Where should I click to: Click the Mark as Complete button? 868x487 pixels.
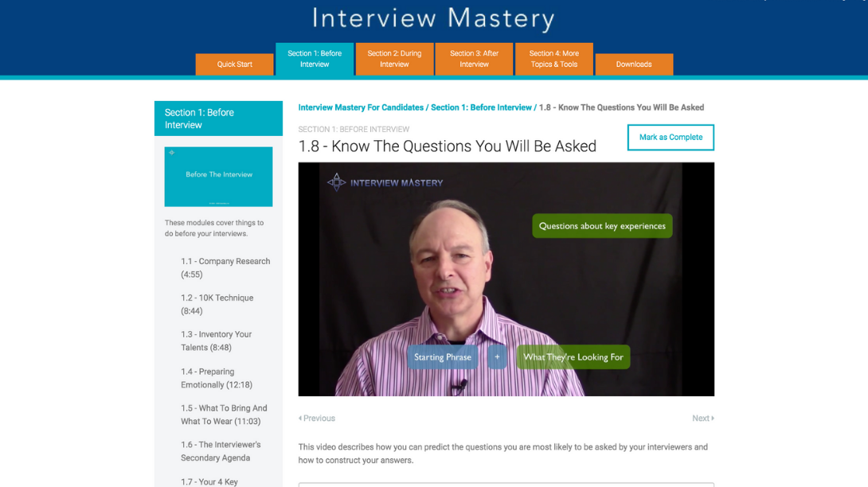(671, 137)
